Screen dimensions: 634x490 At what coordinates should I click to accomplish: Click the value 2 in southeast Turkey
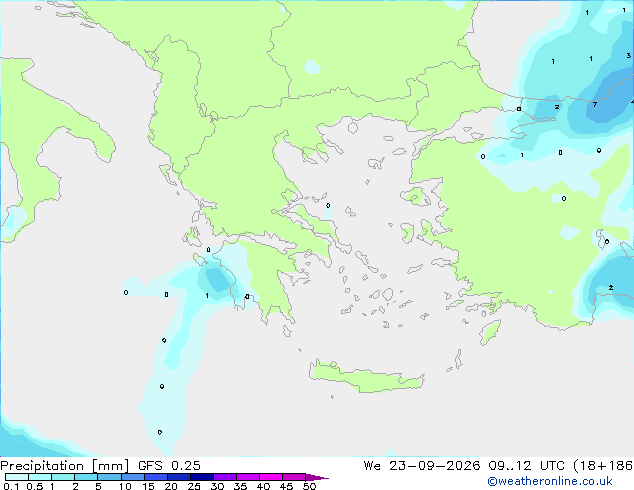(611, 287)
